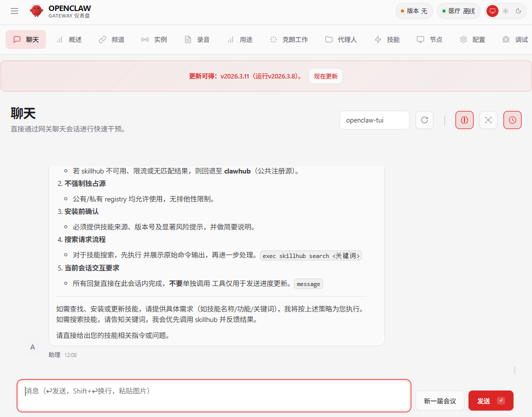Click the bold clawhub text

pyautogui.click(x=237, y=171)
